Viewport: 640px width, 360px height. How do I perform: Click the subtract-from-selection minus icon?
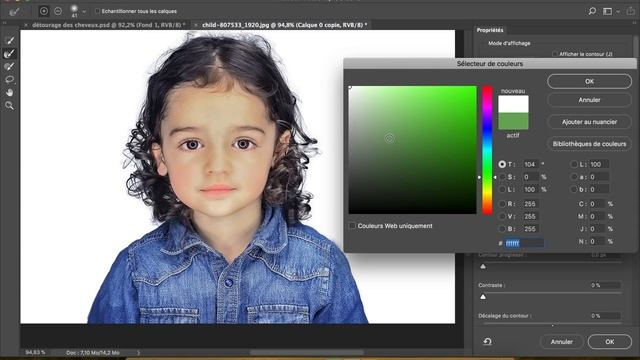tap(58, 11)
